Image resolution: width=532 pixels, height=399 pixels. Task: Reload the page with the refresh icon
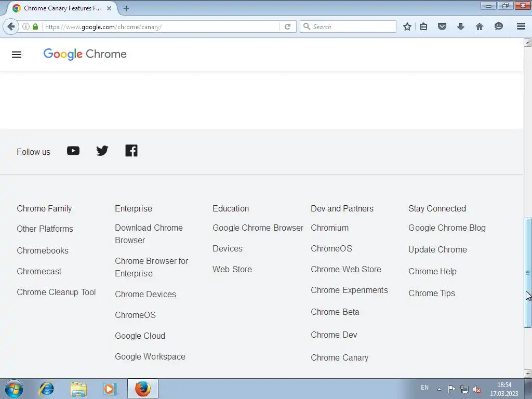287,26
